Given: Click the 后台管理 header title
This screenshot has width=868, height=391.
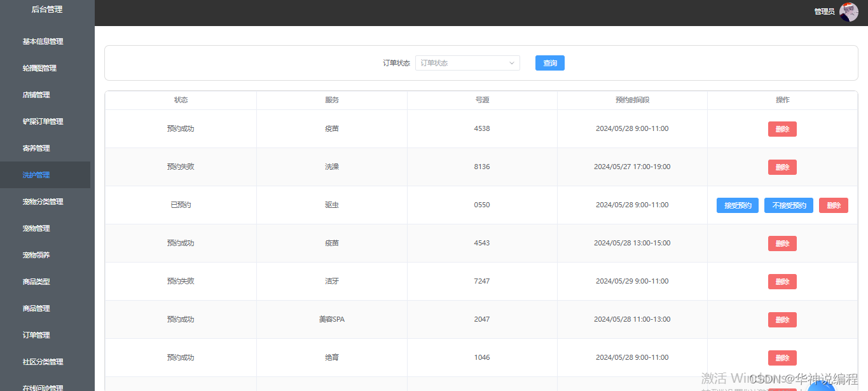Looking at the screenshot, I should coord(47,10).
